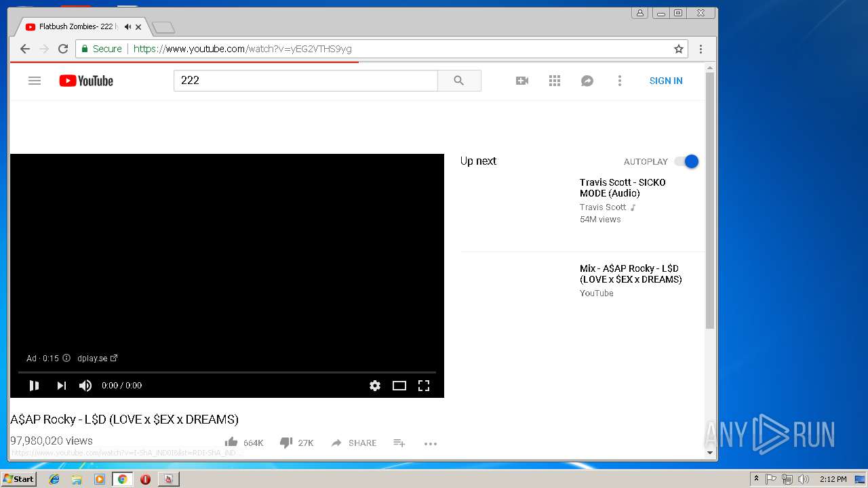868x488 pixels.
Task: Click the ad info icon
Action: 66,358
